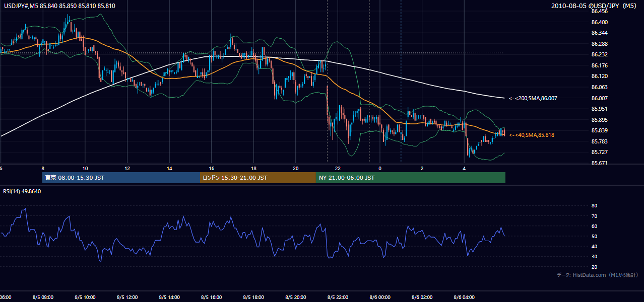Viewport: 644px width, 302px height.
Task: Select the 東京 08:00-15:30 JST session bar
Action: pos(121,178)
